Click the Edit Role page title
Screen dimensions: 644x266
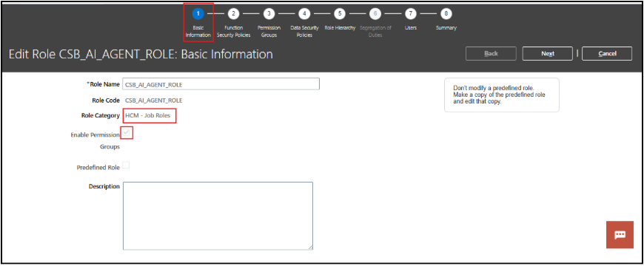(x=141, y=54)
